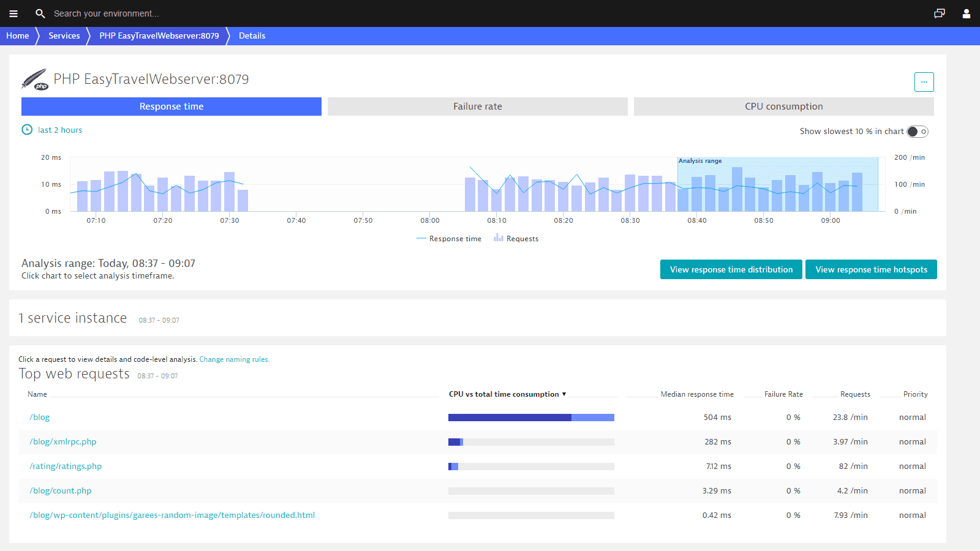Screen dimensions: 980x551
Task: Open Change naming rules link
Action: (x=235, y=359)
